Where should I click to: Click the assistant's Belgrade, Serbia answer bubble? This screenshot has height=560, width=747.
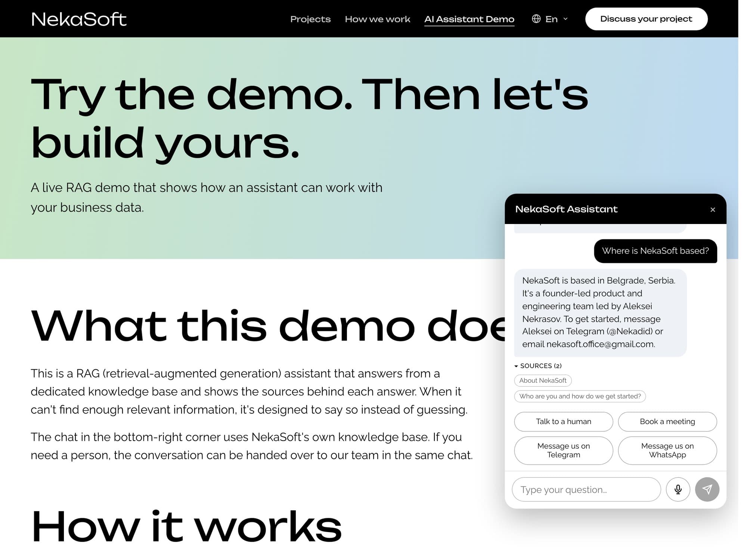click(600, 312)
